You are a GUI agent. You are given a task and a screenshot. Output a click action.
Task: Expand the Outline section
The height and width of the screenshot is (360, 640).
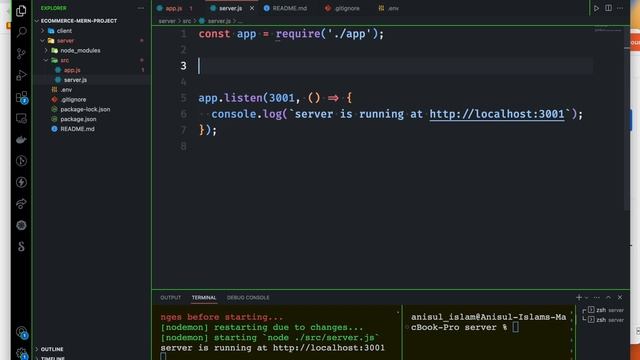52,349
